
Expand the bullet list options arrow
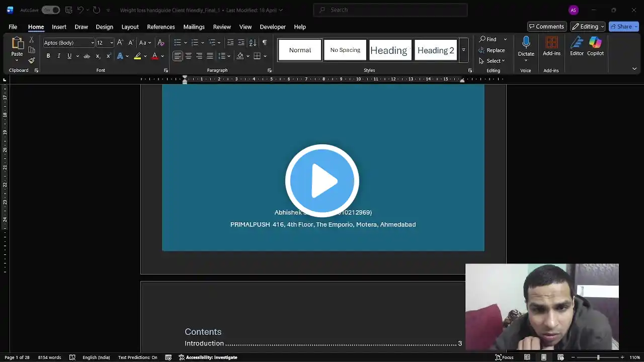tap(186, 43)
